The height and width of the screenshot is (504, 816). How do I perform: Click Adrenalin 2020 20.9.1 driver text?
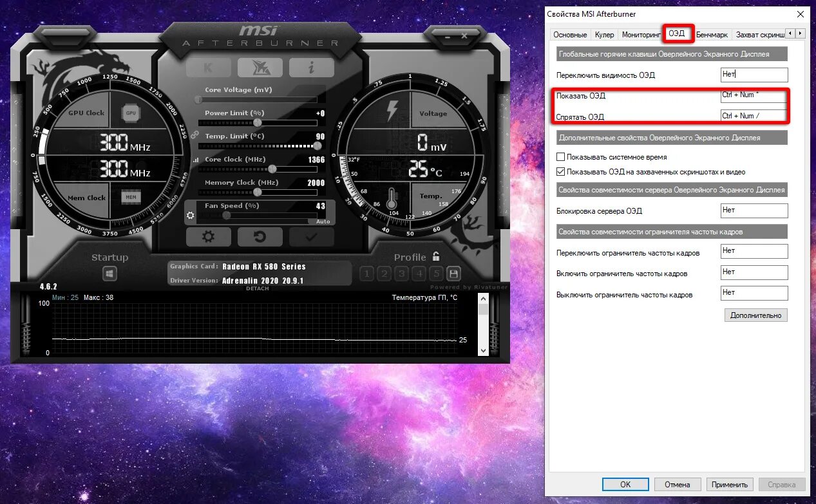click(262, 281)
